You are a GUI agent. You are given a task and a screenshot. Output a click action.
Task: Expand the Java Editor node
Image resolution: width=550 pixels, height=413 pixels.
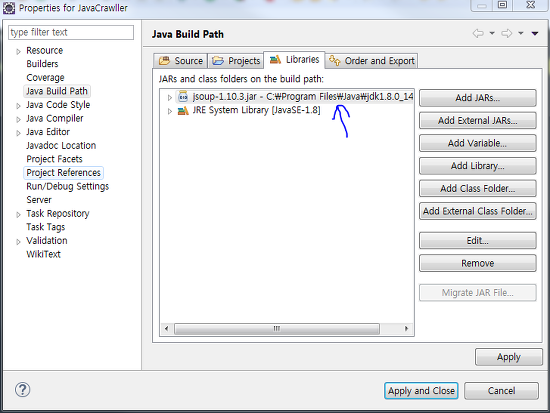[18, 133]
